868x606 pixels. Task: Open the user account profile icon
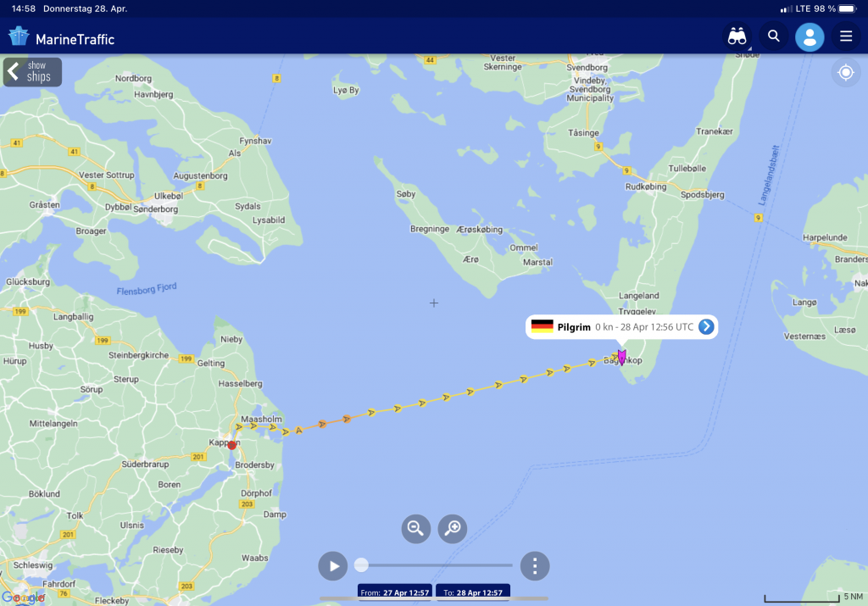[810, 37]
